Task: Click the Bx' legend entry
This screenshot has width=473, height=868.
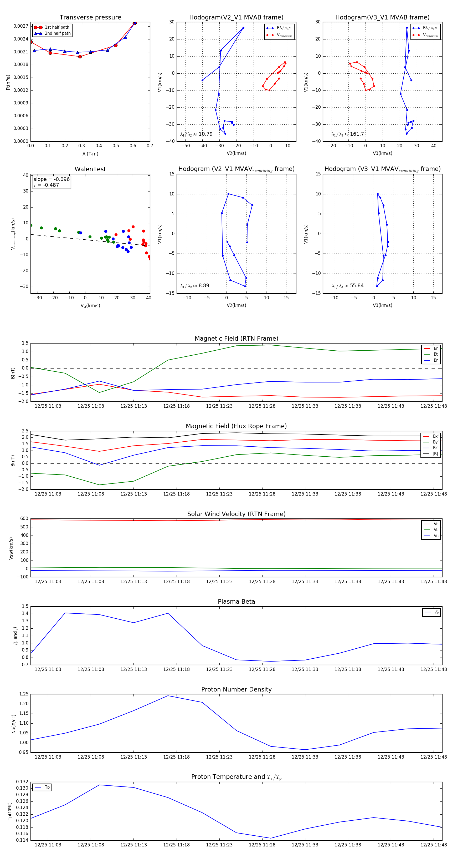Action: (431, 436)
